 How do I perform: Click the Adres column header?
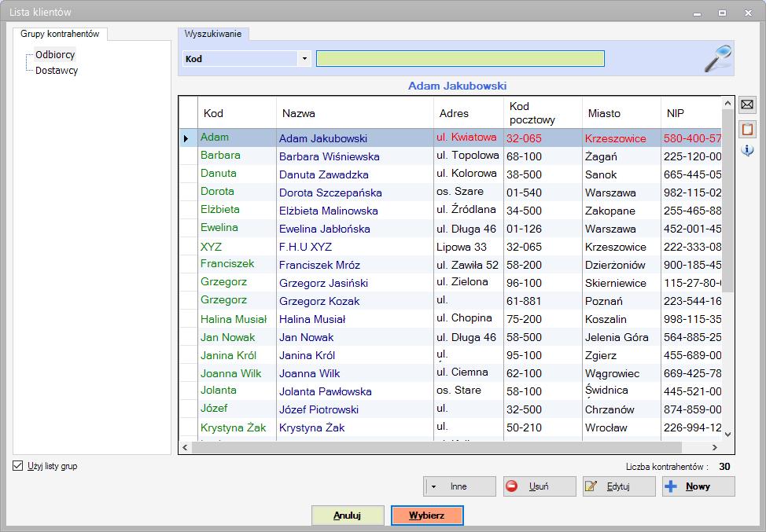pos(469,112)
